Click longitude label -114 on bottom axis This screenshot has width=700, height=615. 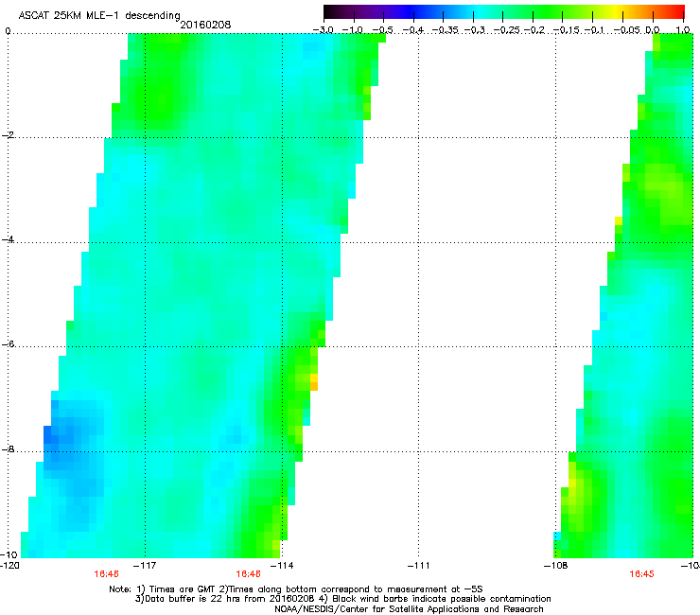[282, 566]
